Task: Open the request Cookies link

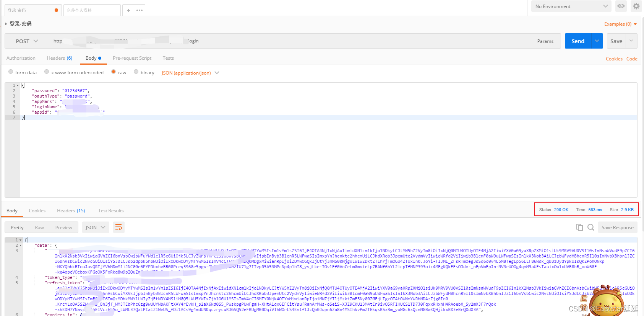Action: 614,59
